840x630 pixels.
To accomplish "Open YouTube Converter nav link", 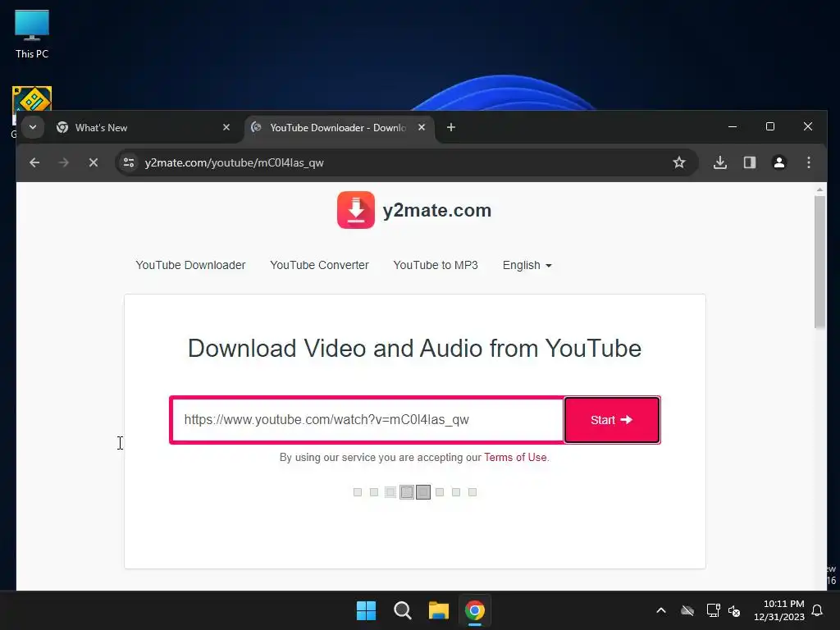I will click(319, 265).
